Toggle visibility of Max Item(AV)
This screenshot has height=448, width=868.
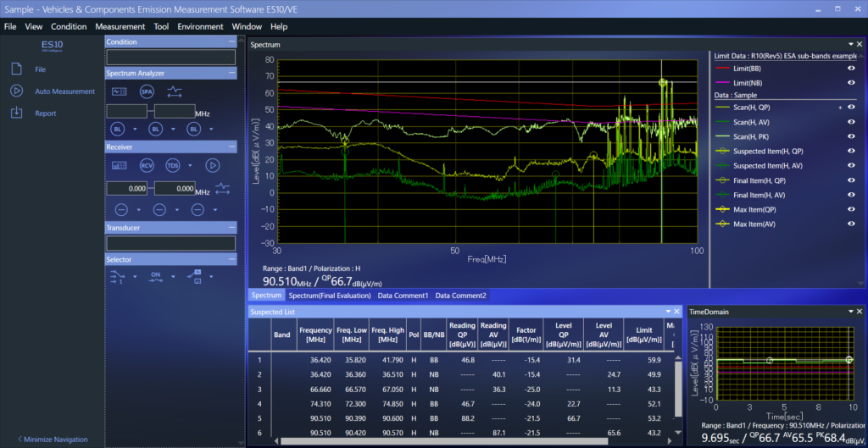click(851, 224)
